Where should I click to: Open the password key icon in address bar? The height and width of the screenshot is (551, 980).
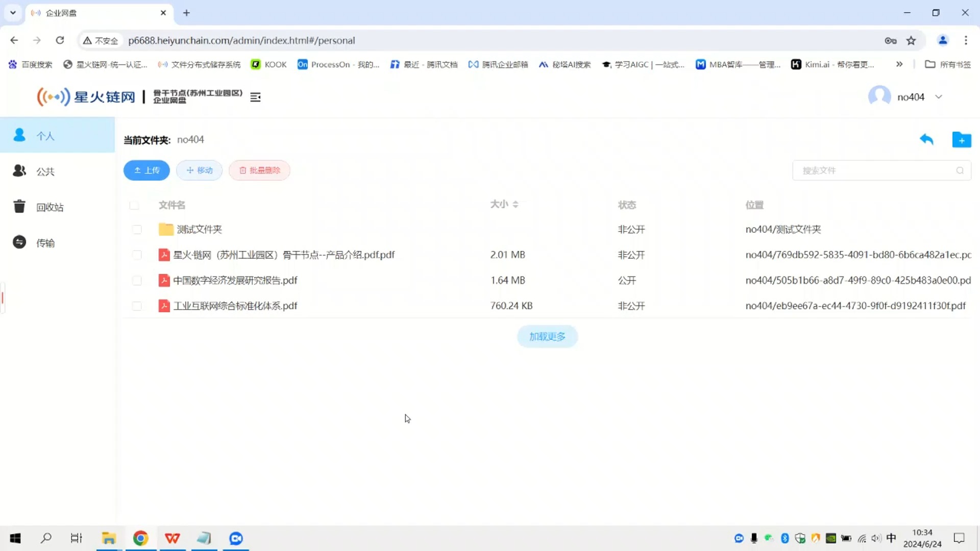[891, 40]
